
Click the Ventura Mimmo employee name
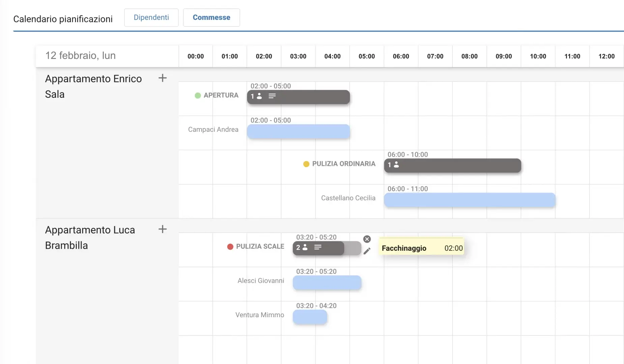coord(260,315)
